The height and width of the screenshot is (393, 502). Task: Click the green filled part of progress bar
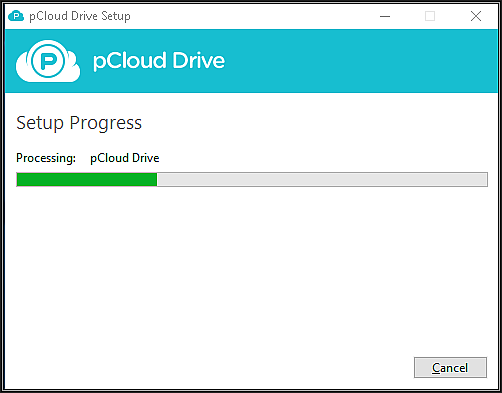pyautogui.click(x=87, y=180)
